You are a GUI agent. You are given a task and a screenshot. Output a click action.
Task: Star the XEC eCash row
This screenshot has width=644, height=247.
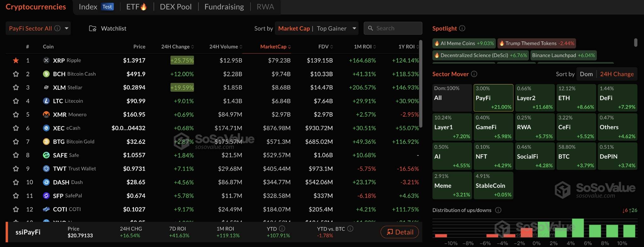click(x=16, y=128)
